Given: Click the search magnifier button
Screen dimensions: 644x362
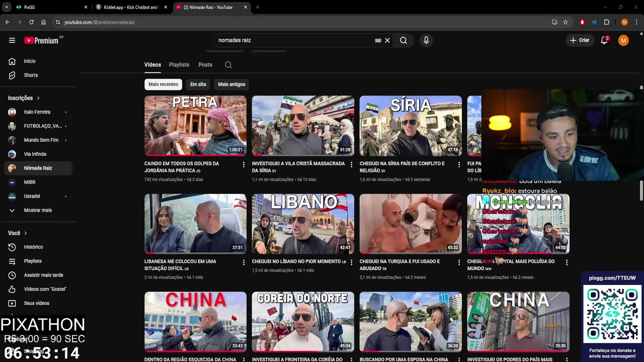Looking at the screenshot, I should click(x=404, y=40).
